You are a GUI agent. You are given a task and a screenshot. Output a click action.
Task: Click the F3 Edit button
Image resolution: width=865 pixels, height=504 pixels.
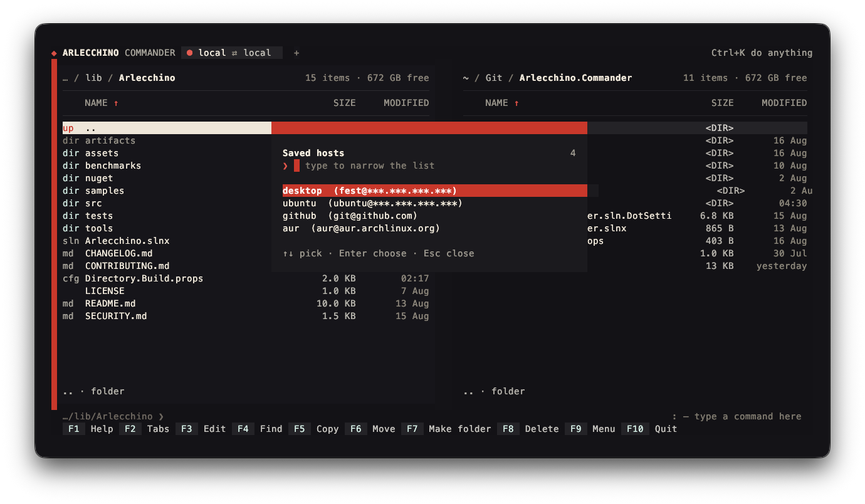tap(201, 429)
